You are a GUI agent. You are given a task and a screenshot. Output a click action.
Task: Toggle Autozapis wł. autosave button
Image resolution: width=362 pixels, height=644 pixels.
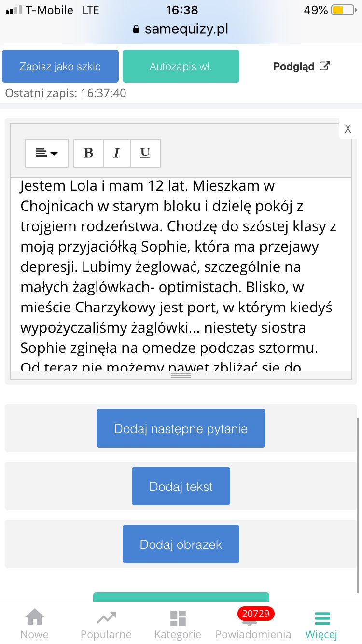pyautogui.click(x=181, y=66)
